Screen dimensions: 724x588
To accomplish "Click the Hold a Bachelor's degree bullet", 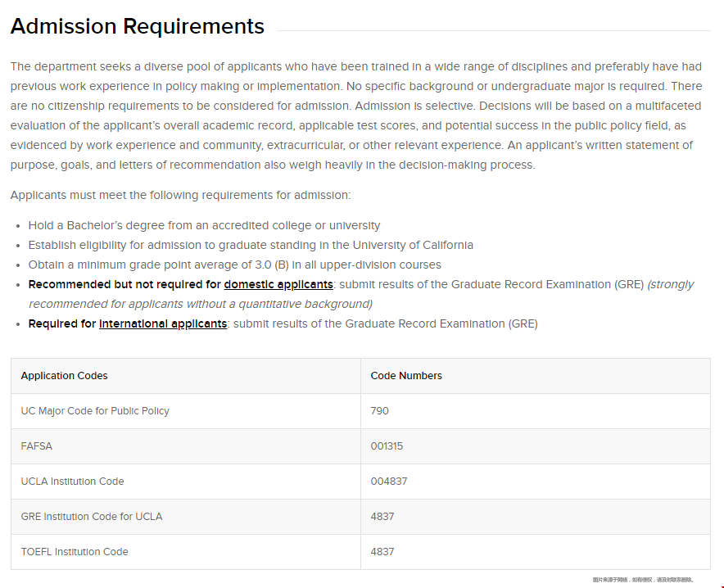I will (204, 225).
